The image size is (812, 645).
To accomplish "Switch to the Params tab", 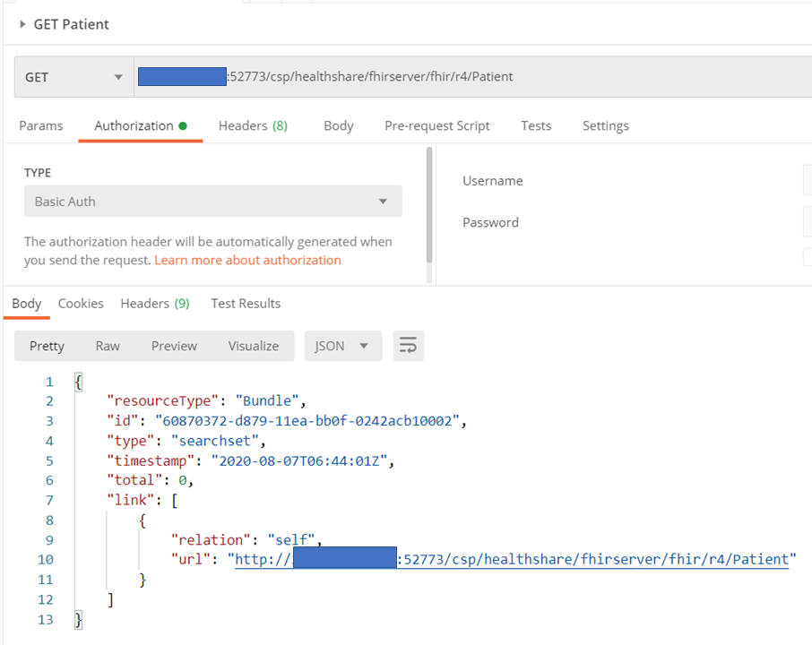I will 41,125.
